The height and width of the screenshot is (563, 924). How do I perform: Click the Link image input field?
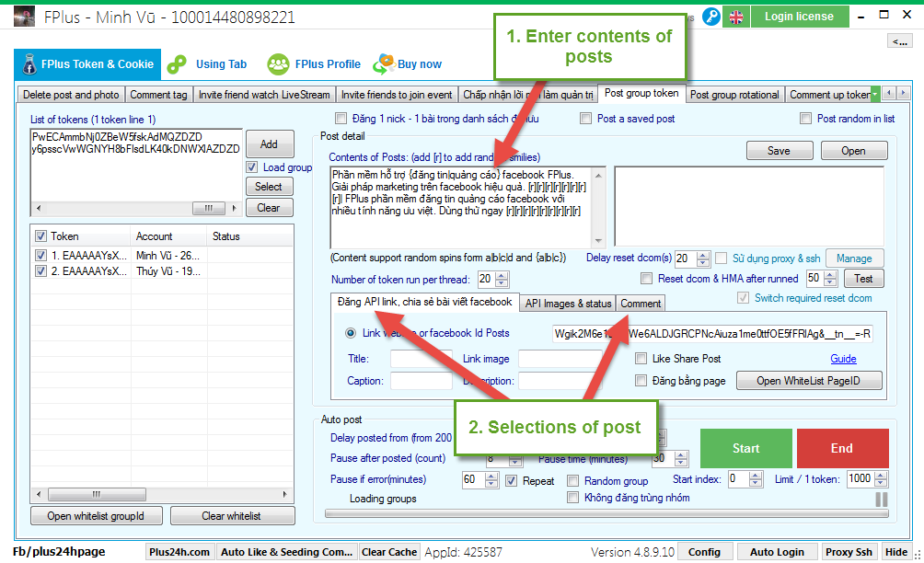click(x=560, y=359)
